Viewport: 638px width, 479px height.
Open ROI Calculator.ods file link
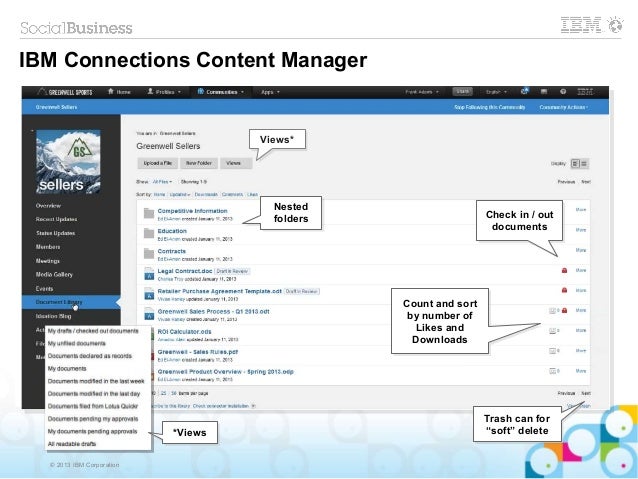click(x=184, y=332)
